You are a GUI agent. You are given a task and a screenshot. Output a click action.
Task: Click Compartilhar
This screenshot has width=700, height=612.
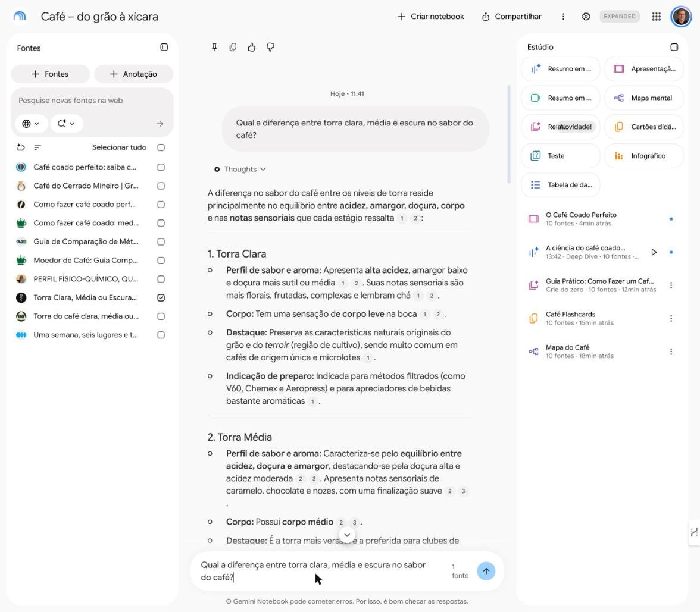pos(512,17)
